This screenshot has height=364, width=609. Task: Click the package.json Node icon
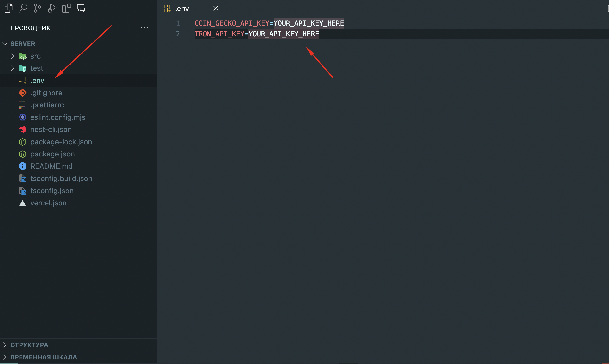tap(23, 154)
